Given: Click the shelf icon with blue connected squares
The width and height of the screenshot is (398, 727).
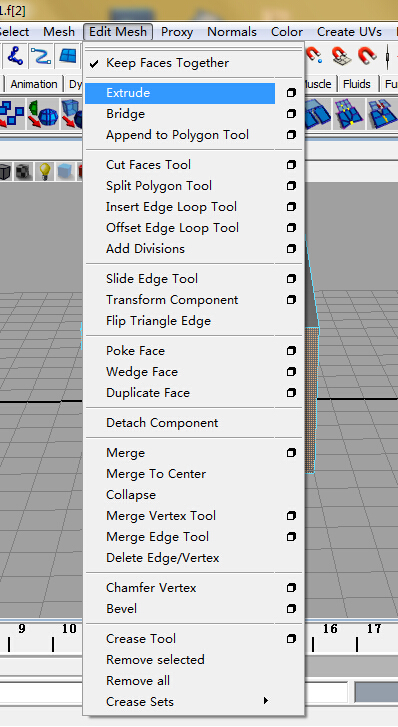Looking at the screenshot, I should pos(12,114).
